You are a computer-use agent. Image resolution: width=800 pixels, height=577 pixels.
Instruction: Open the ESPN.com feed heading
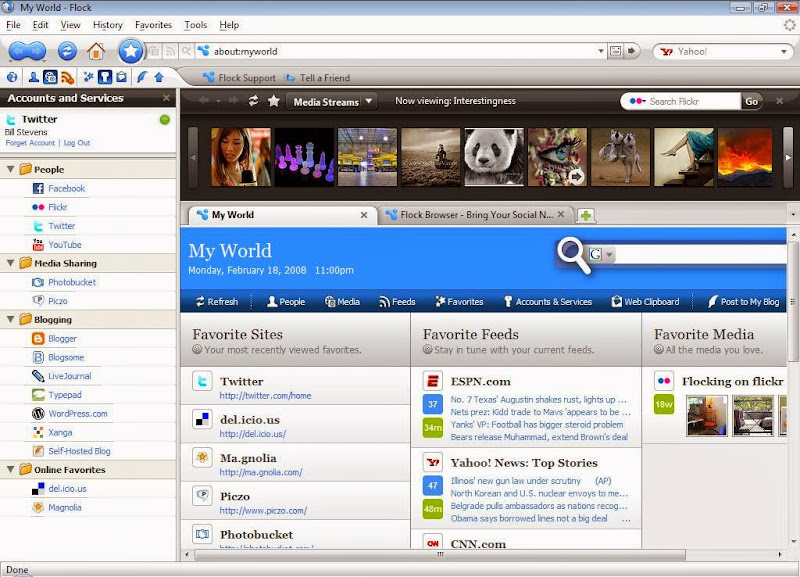click(x=480, y=381)
